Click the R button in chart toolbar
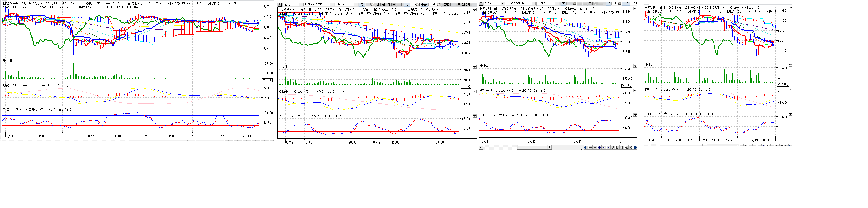 point(622,147)
